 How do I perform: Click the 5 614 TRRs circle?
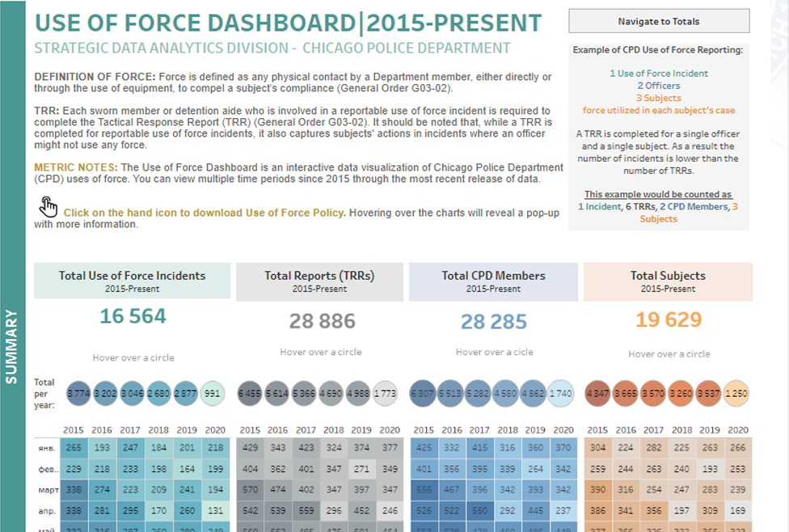[276, 394]
